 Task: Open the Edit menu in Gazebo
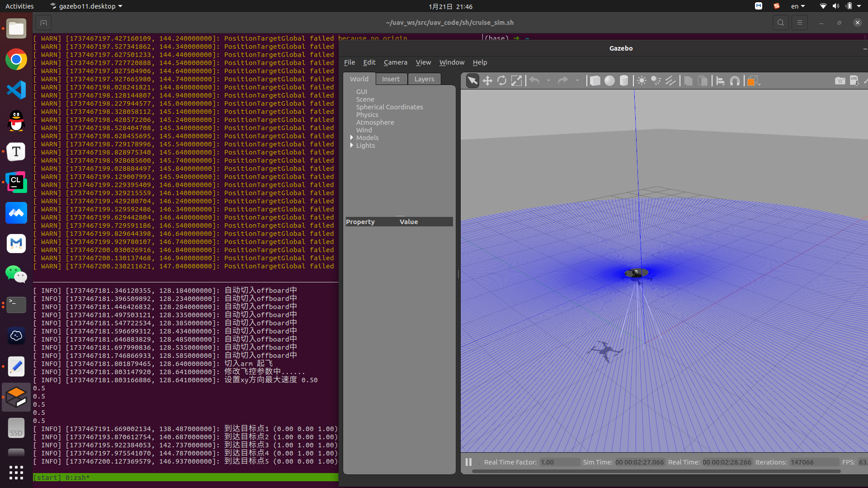coord(369,62)
